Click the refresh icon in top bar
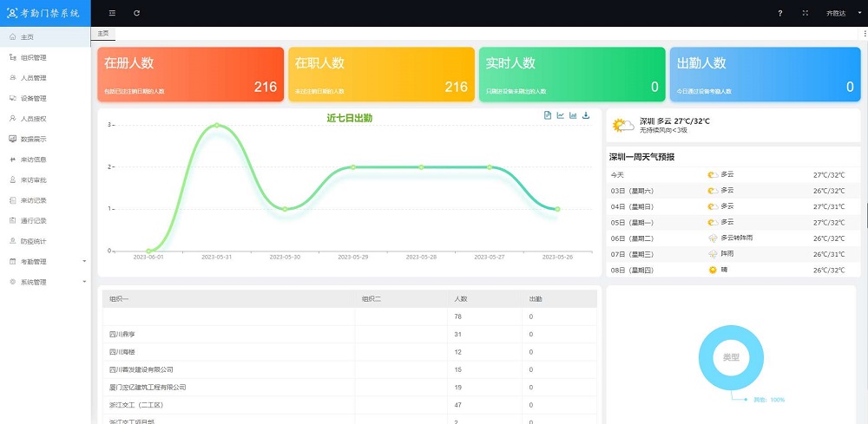 [x=137, y=13]
